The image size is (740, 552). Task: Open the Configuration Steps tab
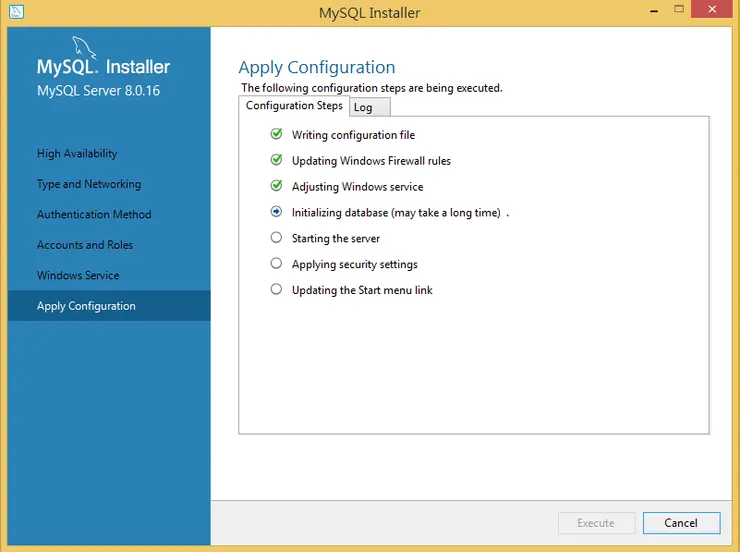coord(294,106)
